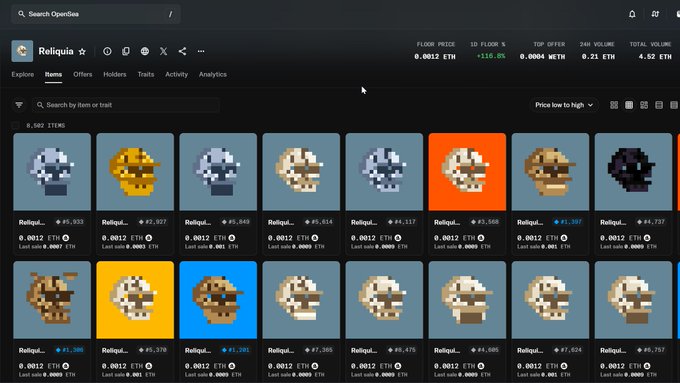The height and width of the screenshot is (383, 680).
Task: Focus the Search by item or trait field
Action: (126, 105)
